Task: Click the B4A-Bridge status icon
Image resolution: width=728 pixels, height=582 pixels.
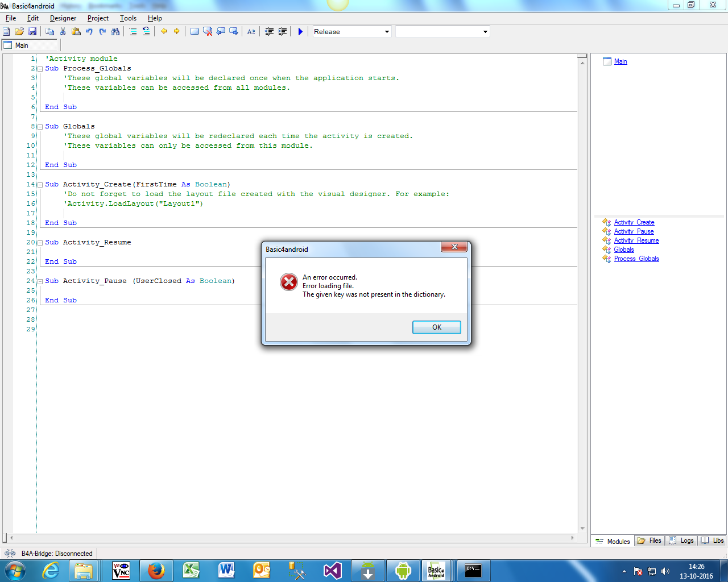Action: [x=10, y=554]
